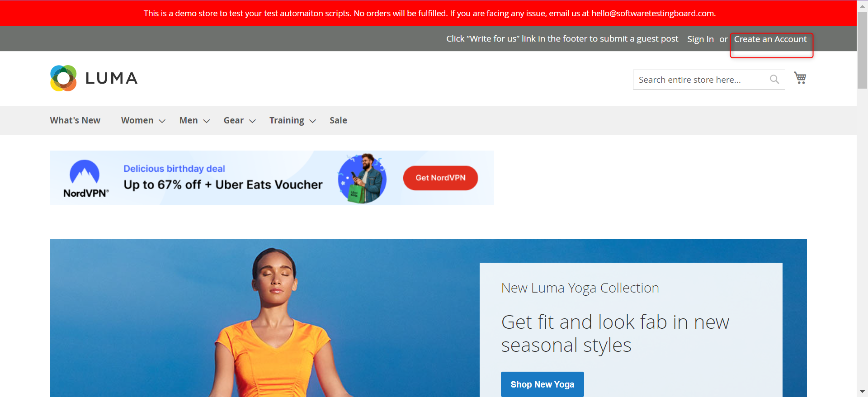Click the scrollbar up arrow
The width and height of the screenshot is (868, 397).
click(862, 6)
